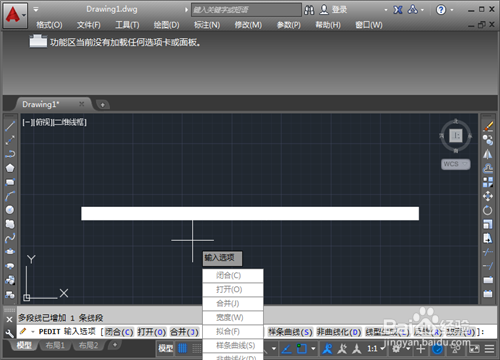
Task: Select the Break at Point tool
Action: tap(488, 280)
